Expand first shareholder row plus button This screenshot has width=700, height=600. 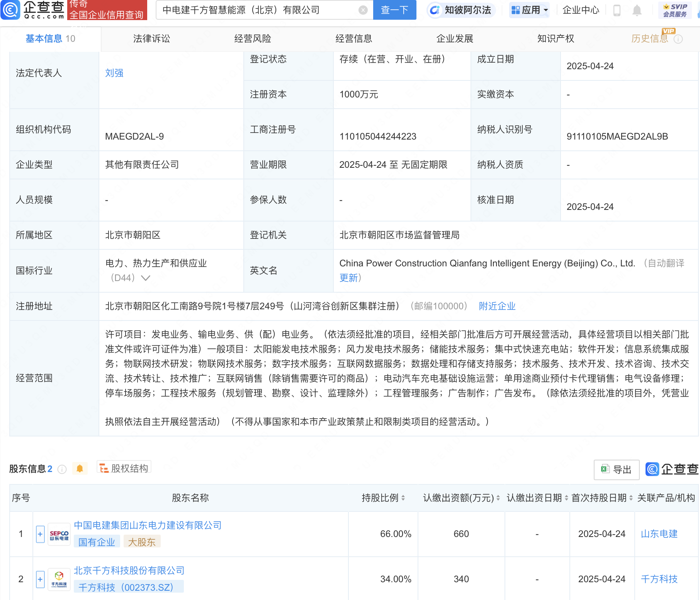[x=40, y=534]
